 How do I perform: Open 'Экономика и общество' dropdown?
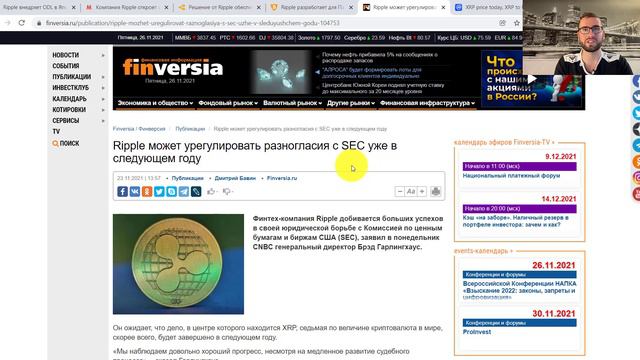click(x=155, y=103)
